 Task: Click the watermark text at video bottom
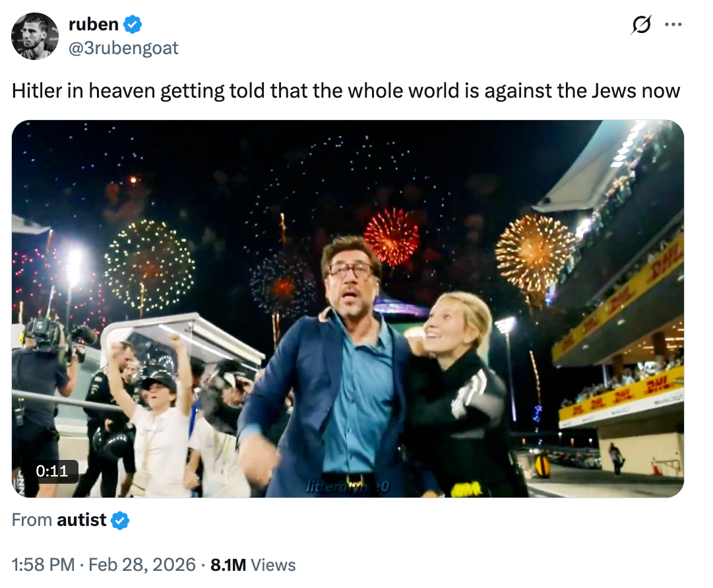tap(348, 487)
